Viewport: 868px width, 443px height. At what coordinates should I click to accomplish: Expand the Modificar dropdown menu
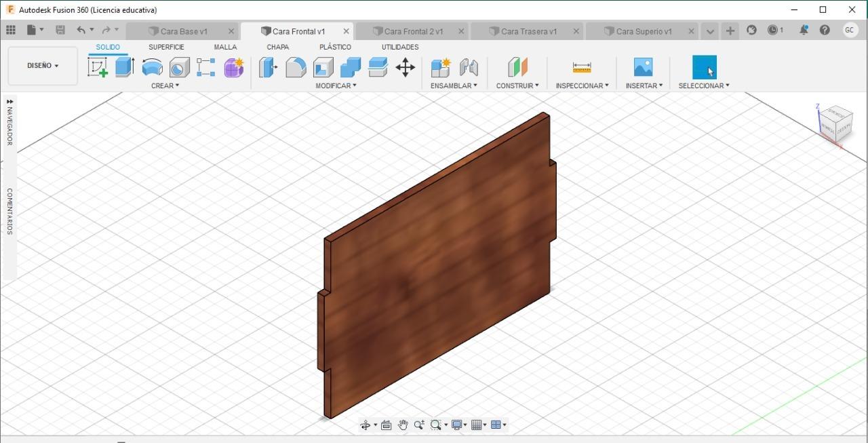[x=336, y=85]
